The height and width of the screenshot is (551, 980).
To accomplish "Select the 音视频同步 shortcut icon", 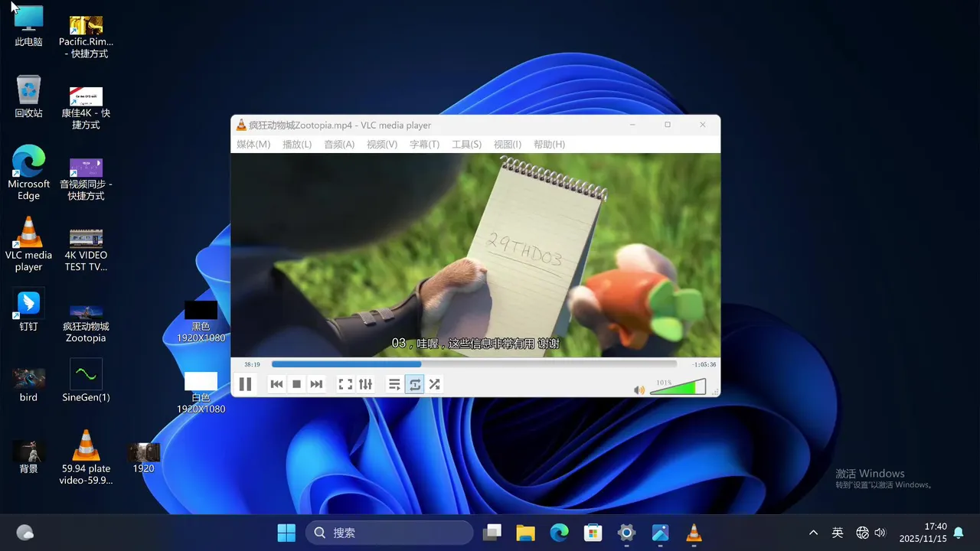I will pos(86,179).
